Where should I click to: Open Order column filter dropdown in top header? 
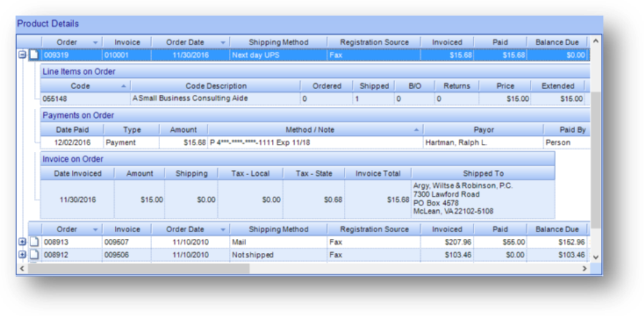coord(96,43)
